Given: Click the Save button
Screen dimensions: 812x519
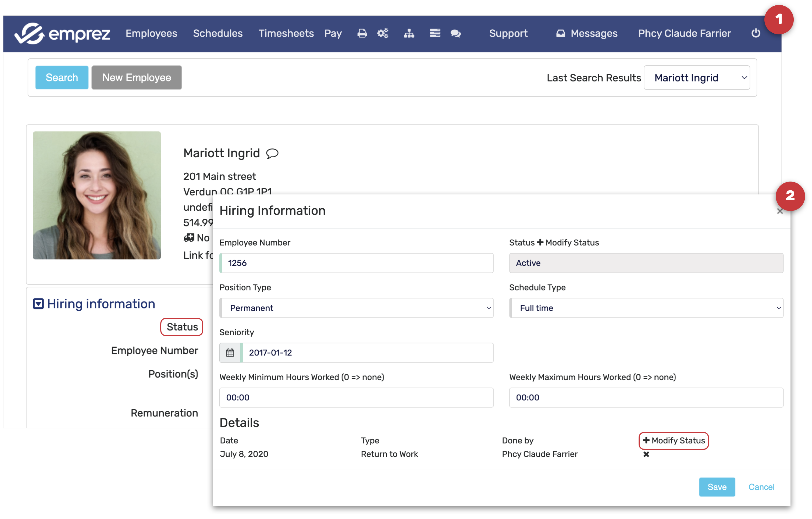Looking at the screenshot, I should [717, 487].
